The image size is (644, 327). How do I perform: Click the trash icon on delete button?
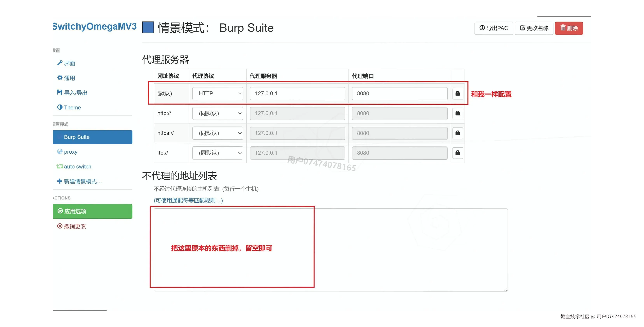(x=563, y=27)
